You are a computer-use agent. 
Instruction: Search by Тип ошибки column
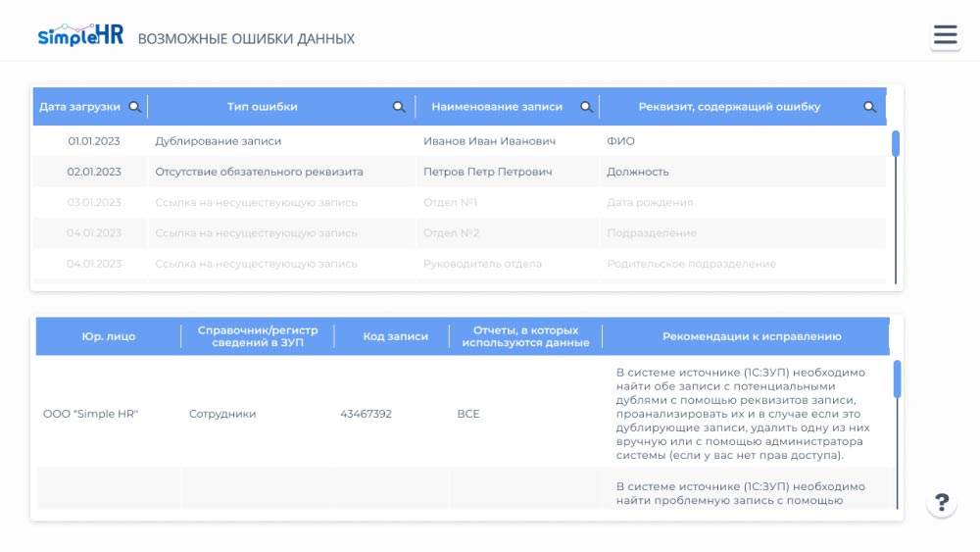point(399,106)
